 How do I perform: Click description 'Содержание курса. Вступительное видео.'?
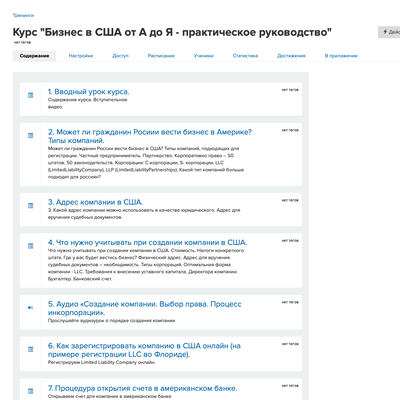coord(88,103)
